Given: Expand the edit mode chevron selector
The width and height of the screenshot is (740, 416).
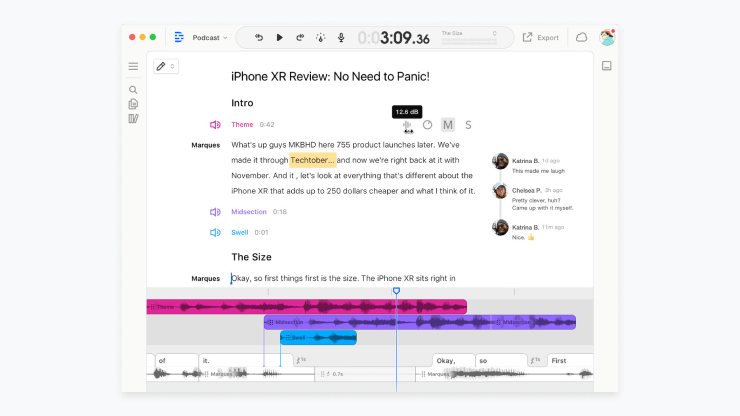Looking at the screenshot, I should [172, 66].
